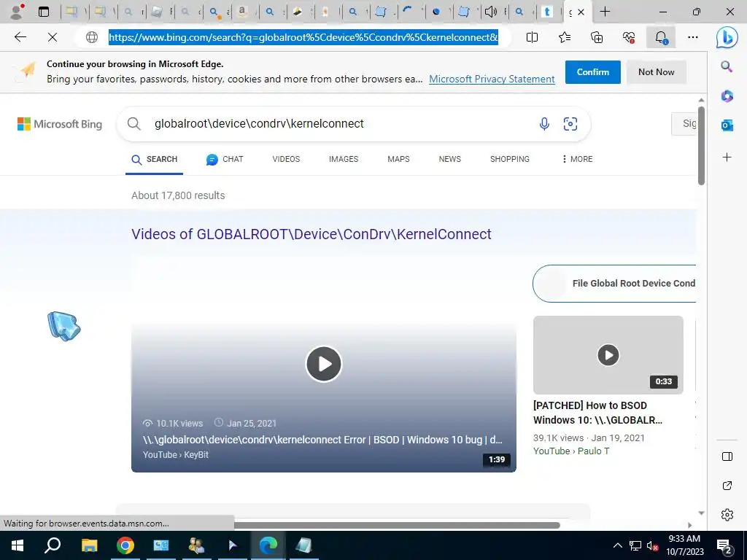
Task: Open the sidebar Search icon
Action: click(x=727, y=66)
